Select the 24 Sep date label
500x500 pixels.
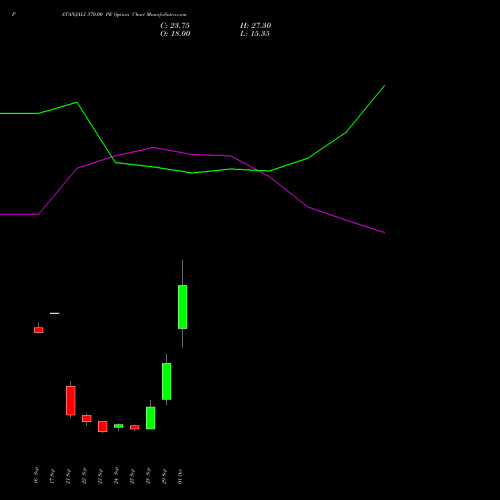click(116, 476)
